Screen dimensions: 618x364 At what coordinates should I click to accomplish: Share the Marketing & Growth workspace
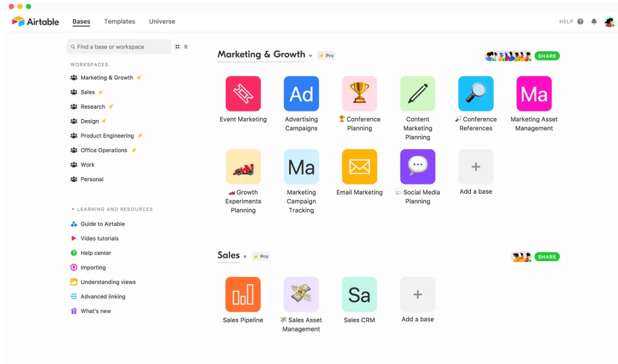pyautogui.click(x=547, y=56)
